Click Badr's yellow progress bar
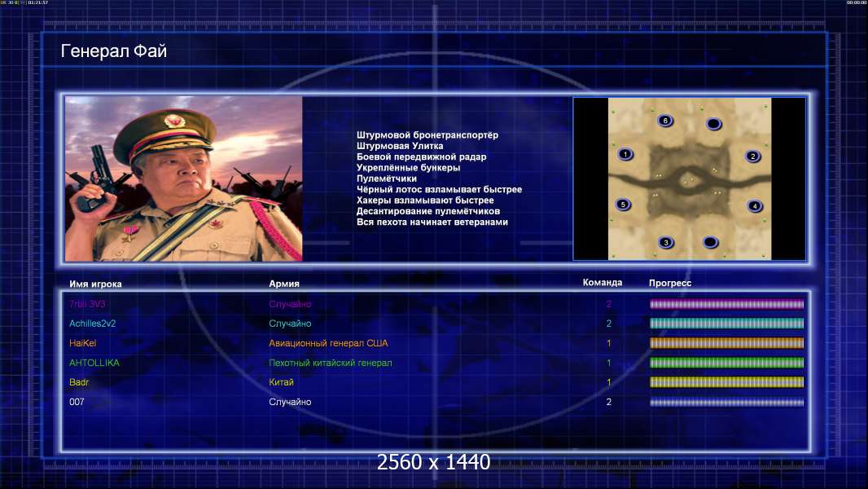Image resolution: width=868 pixels, height=489 pixels. [x=727, y=382]
